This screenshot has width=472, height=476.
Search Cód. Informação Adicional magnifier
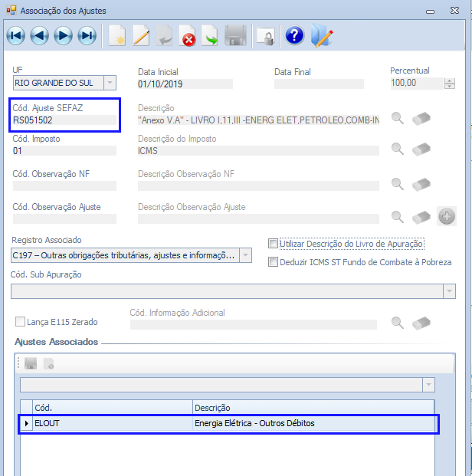[398, 323]
